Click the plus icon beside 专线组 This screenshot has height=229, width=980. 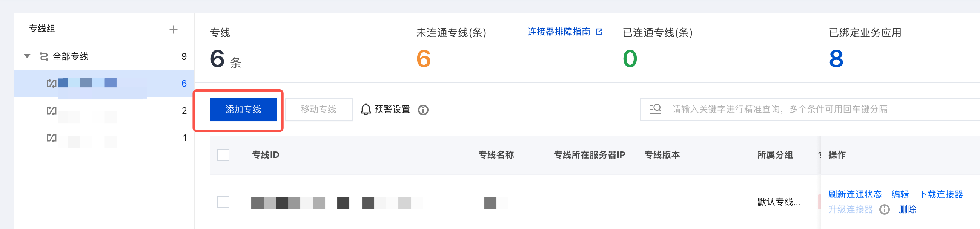173,30
